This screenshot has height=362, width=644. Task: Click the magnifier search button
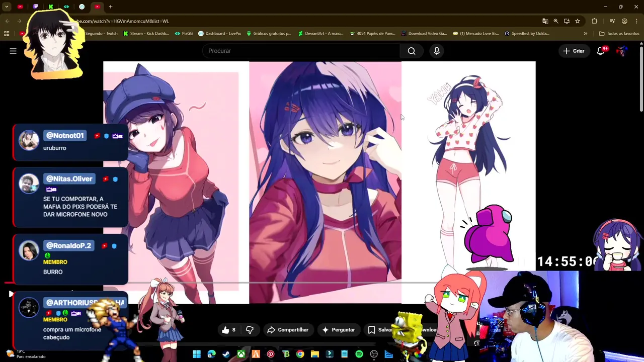[412, 51]
